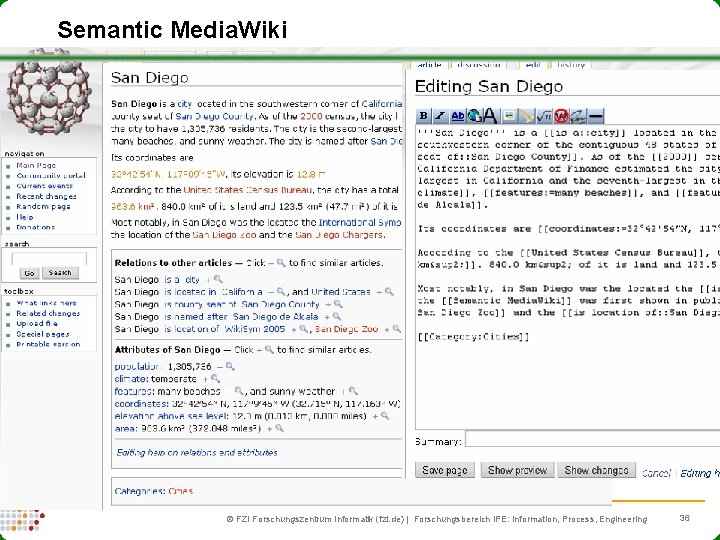The width and height of the screenshot is (720, 540).
Task: Open 'population' attribute link
Action: click(136, 366)
